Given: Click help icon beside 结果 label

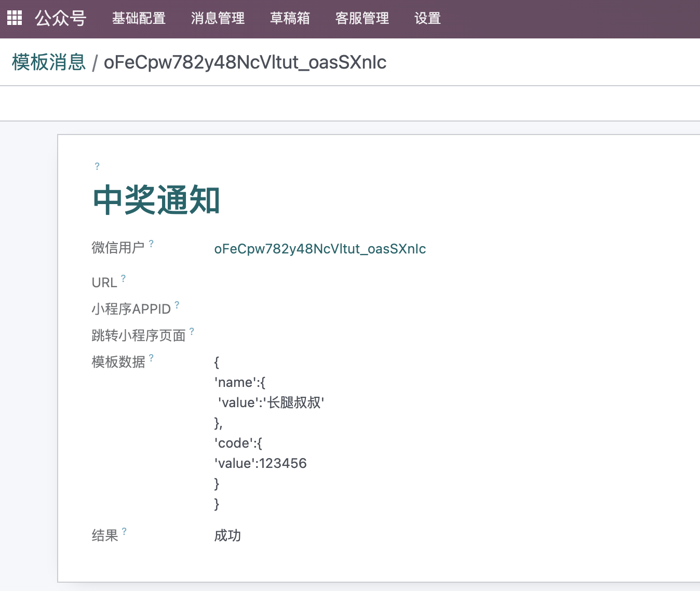Looking at the screenshot, I should click(124, 531).
